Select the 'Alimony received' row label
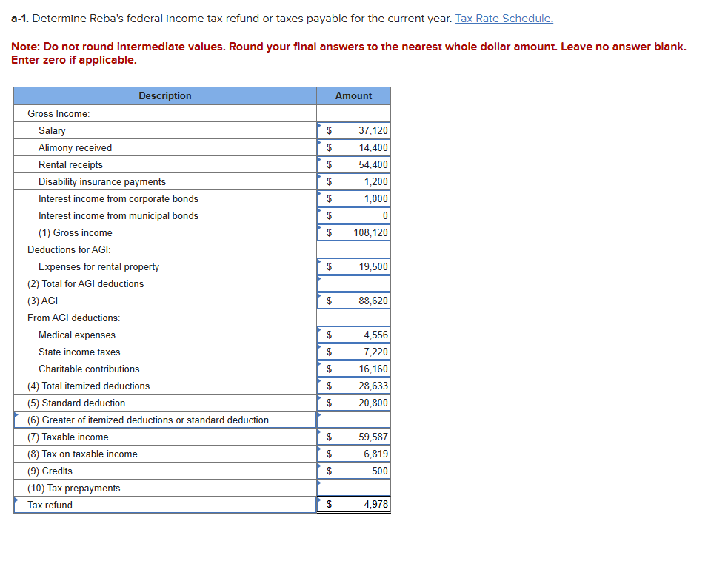Viewport: 728px width, 564px height. [x=76, y=147]
